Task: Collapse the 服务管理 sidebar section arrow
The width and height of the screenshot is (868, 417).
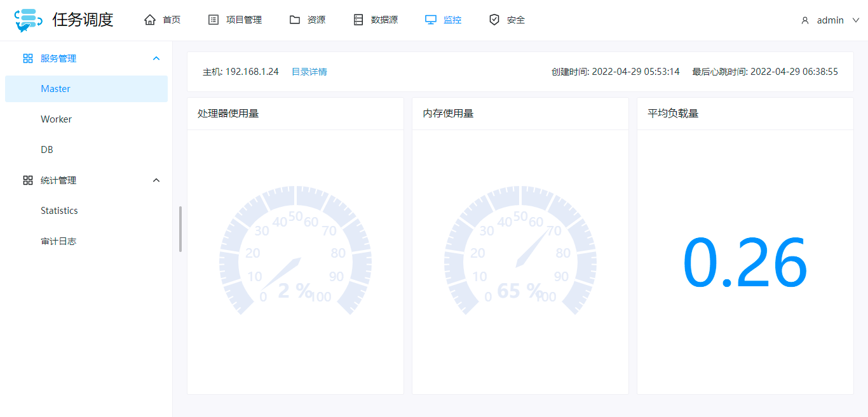Action: tap(156, 58)
